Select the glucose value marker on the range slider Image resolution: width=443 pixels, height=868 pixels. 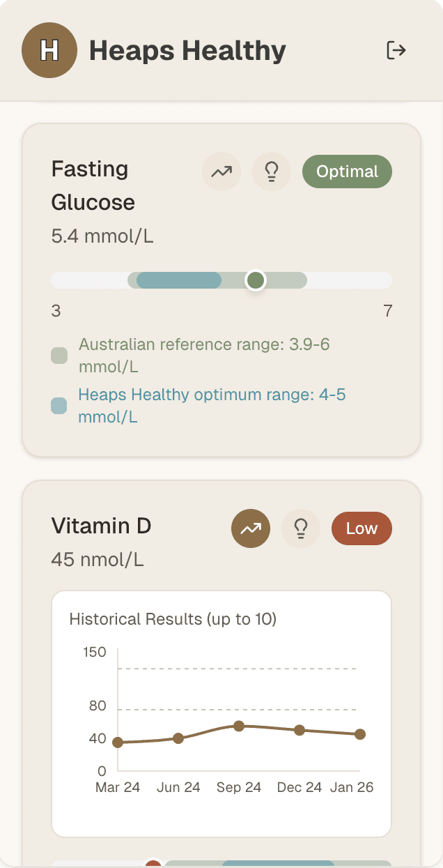(x=255, y=280)
